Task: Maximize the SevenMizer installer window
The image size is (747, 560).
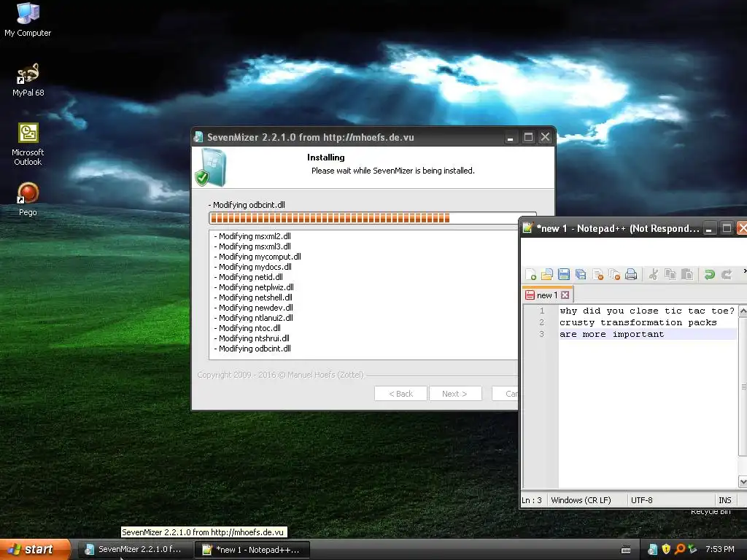Action: (x=528, y=137)
